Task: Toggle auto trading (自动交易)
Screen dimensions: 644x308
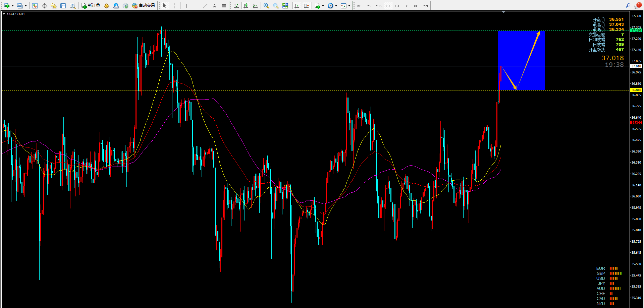Action: tap(144, 6)
